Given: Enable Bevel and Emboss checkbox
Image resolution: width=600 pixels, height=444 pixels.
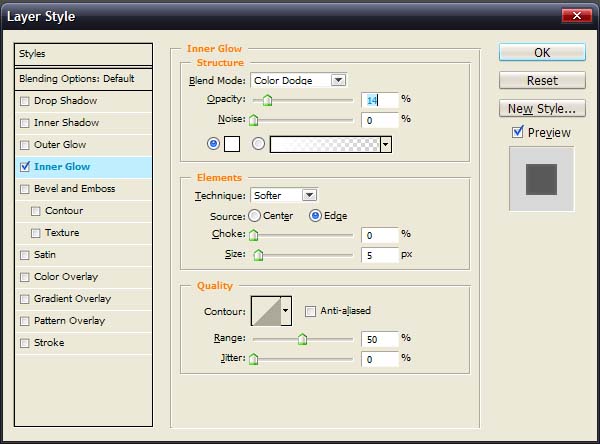Looking at the screenshot, I should [x=24, y=189].
